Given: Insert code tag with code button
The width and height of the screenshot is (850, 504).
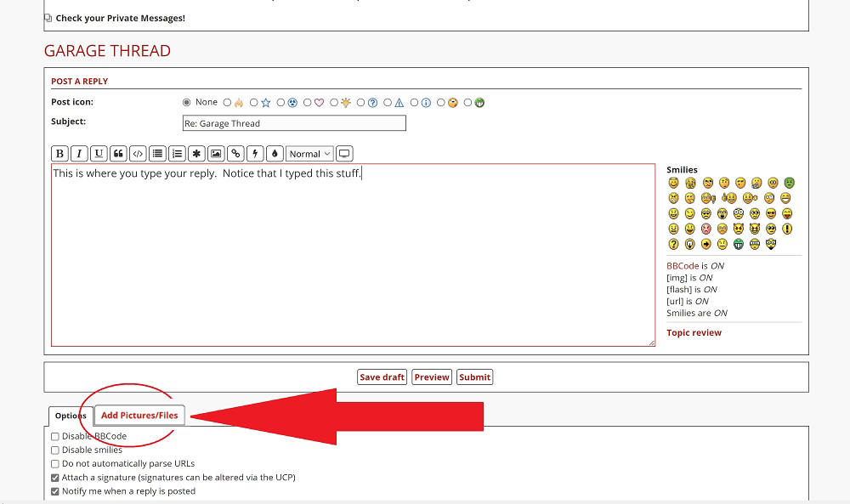Looking at the screenshot, I should point(138,154).
